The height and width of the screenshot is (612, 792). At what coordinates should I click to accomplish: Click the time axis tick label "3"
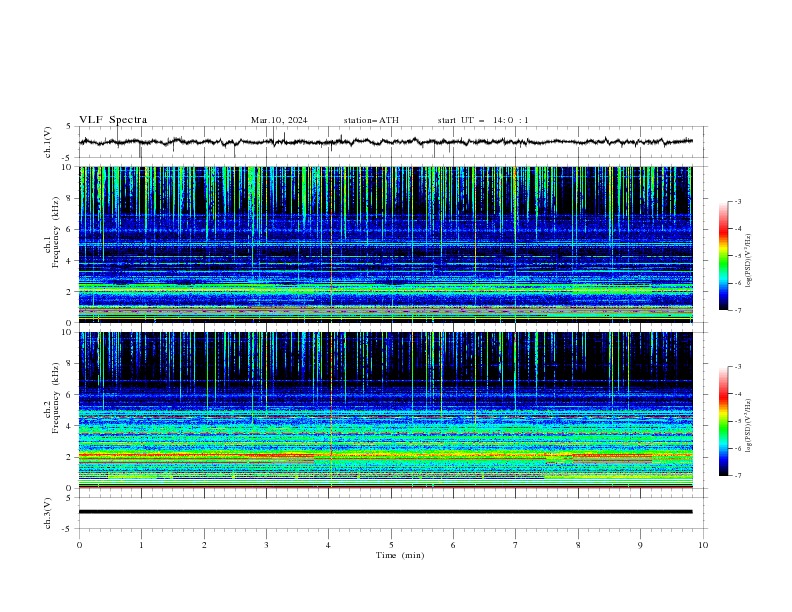(266, 545)
